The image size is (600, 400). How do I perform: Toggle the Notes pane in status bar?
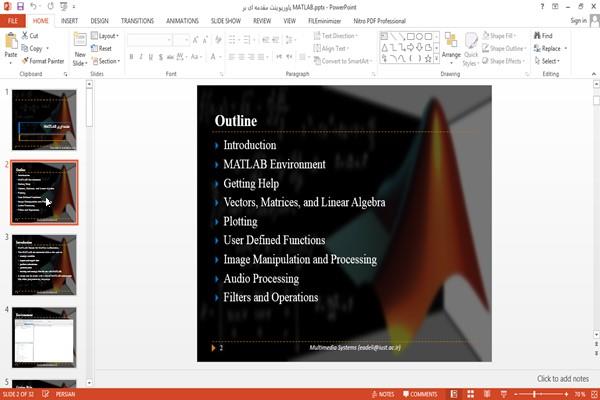click(x=383, y=394)
